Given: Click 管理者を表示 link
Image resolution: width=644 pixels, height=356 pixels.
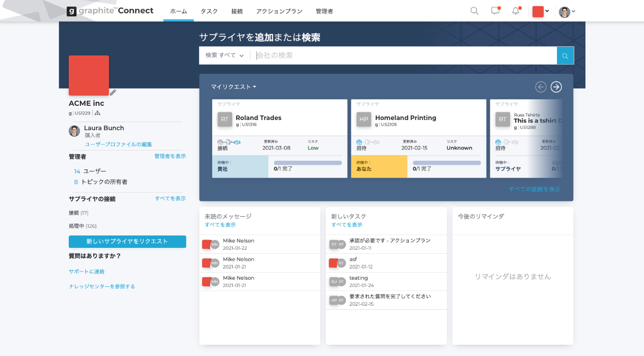Looking at the screenshot, I should click(170, 156).
